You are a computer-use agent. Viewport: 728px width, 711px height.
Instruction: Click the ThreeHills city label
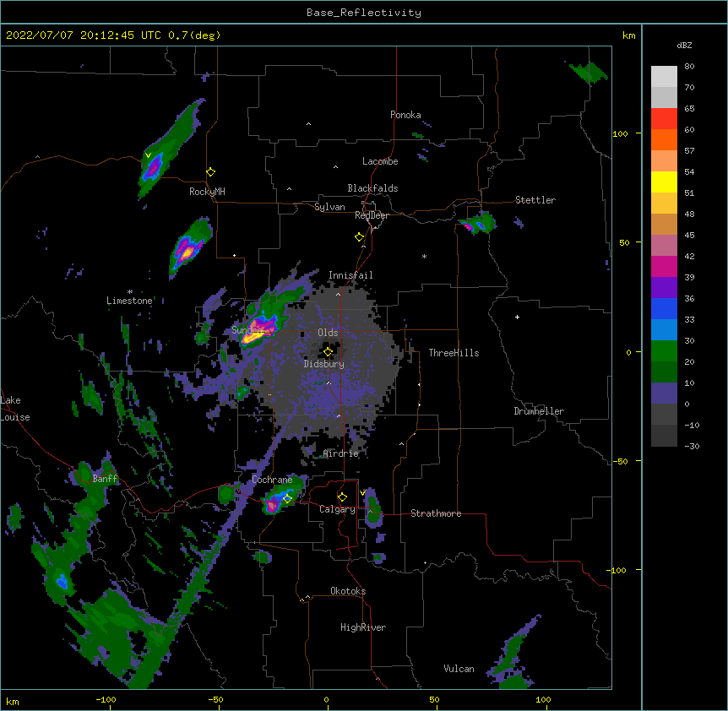click(454, 353)
